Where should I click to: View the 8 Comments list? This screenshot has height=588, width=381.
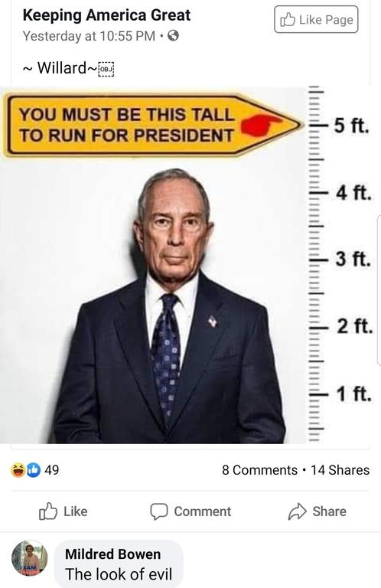[x=259, y=470]
